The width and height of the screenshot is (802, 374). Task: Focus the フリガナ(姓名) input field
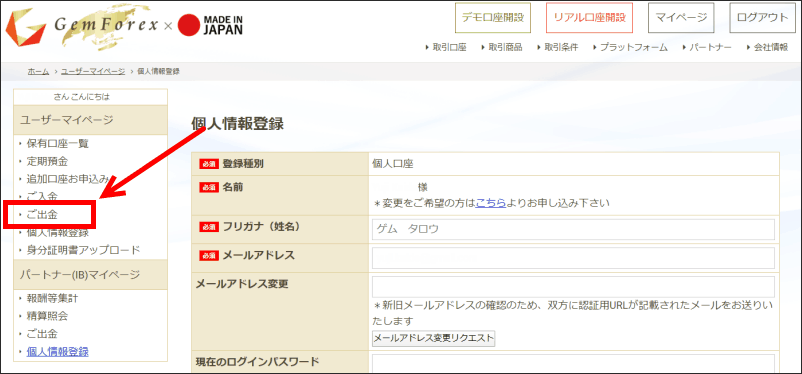(x=573, y=230)
